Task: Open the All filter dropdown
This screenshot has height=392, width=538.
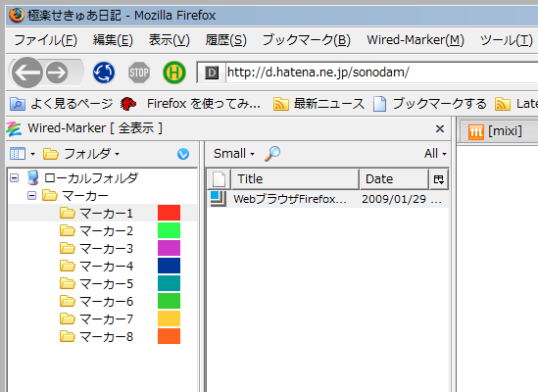Action: coord(435,154)
